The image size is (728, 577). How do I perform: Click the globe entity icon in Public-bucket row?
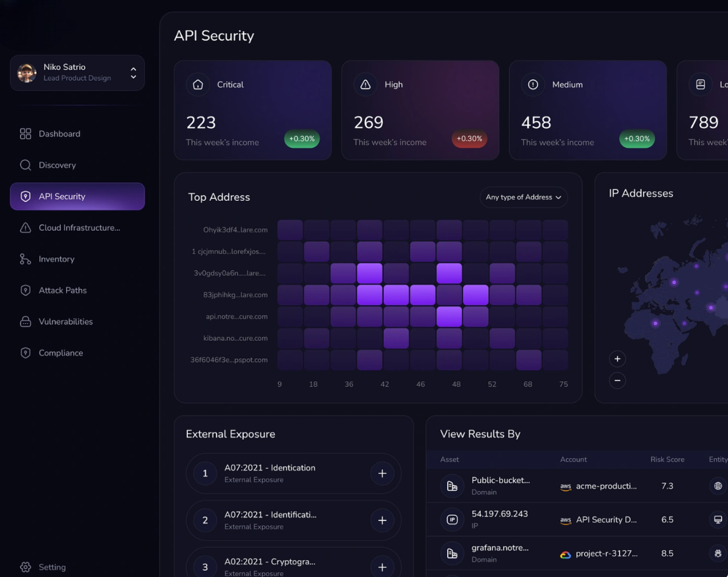[x=718, y=486]
